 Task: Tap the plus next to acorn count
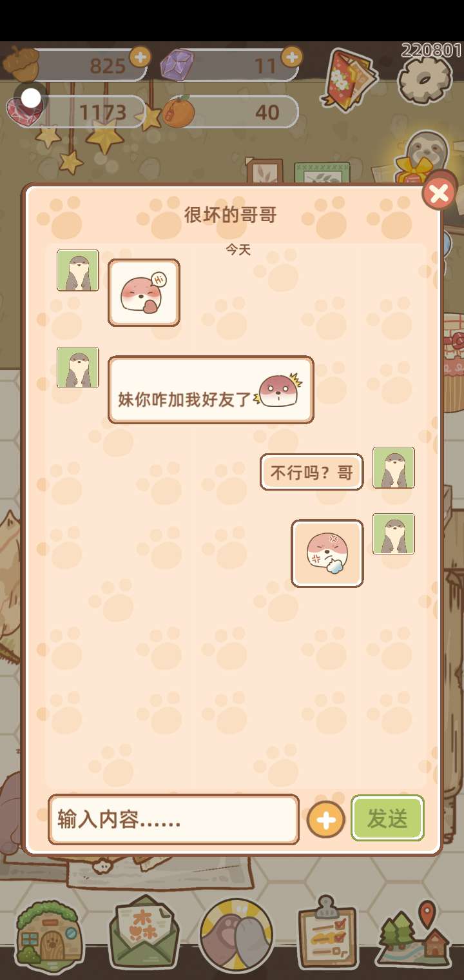pyautogui.click(x=140, y=57)
